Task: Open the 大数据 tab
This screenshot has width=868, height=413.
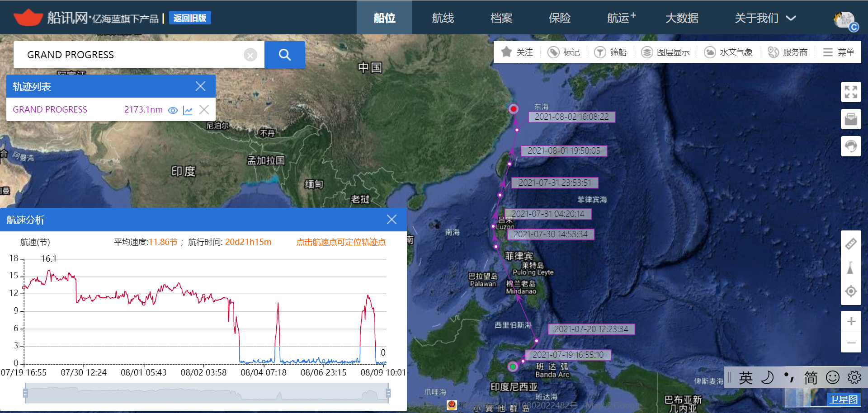Action: coord(682,18)
